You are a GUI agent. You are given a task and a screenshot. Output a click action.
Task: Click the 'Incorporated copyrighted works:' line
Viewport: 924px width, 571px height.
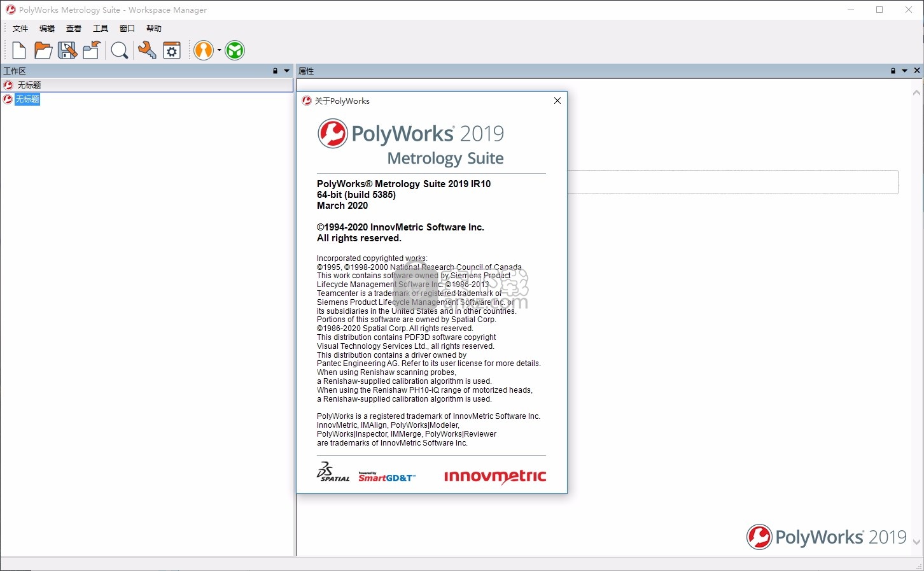coord(372,258)
